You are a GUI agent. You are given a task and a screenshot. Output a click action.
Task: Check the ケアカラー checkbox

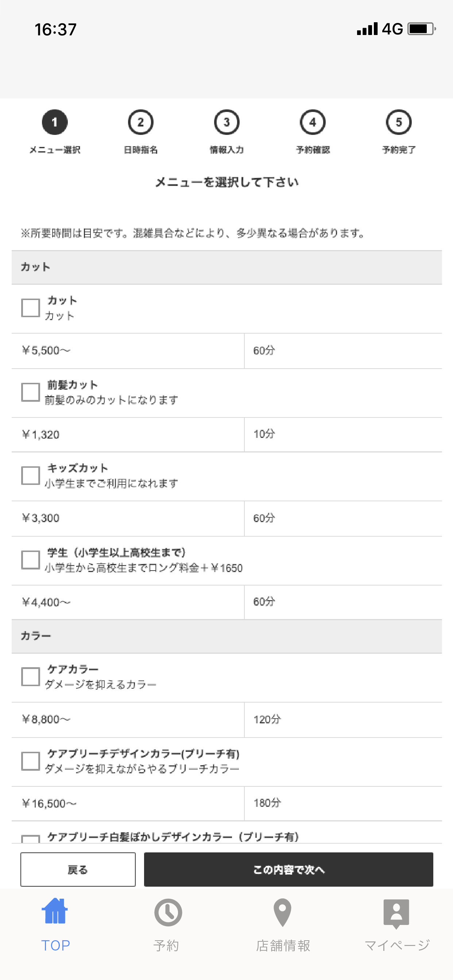pyautogui.click(x=30, y=676)
